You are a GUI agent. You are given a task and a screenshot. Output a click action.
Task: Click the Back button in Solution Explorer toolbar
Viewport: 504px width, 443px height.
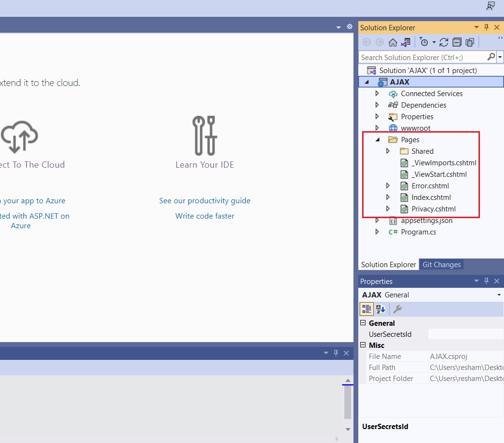click(x=366, y=42)
